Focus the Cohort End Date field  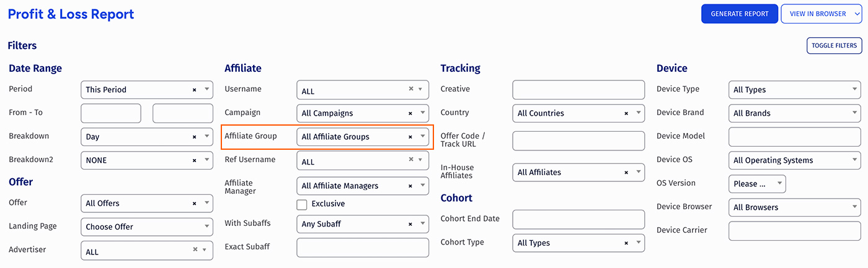[x=578, y=219]
